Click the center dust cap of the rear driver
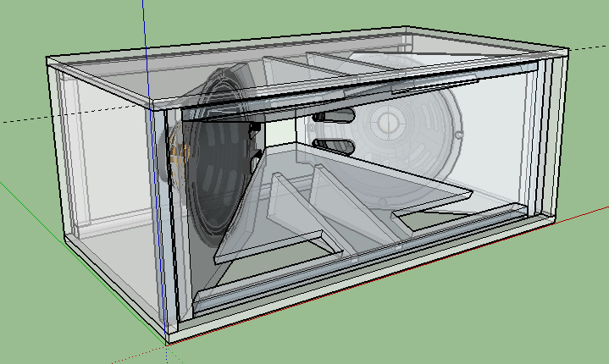This screenshot has width=609, height=364. click(x=389, y=123)
